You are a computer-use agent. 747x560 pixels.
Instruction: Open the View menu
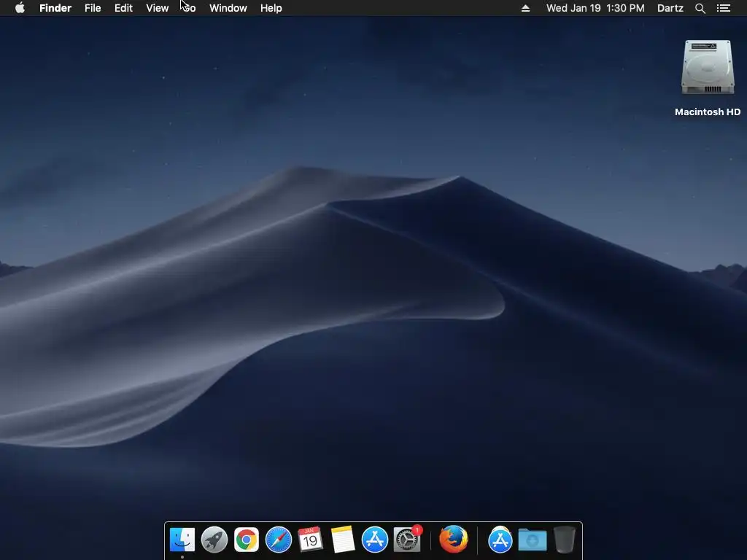[x=158, y=8]
